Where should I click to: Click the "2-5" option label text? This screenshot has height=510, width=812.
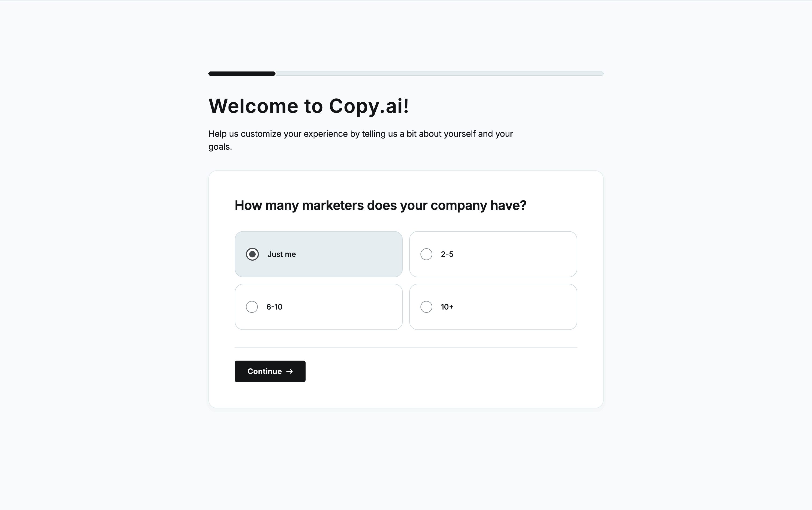tap(447, 254)
